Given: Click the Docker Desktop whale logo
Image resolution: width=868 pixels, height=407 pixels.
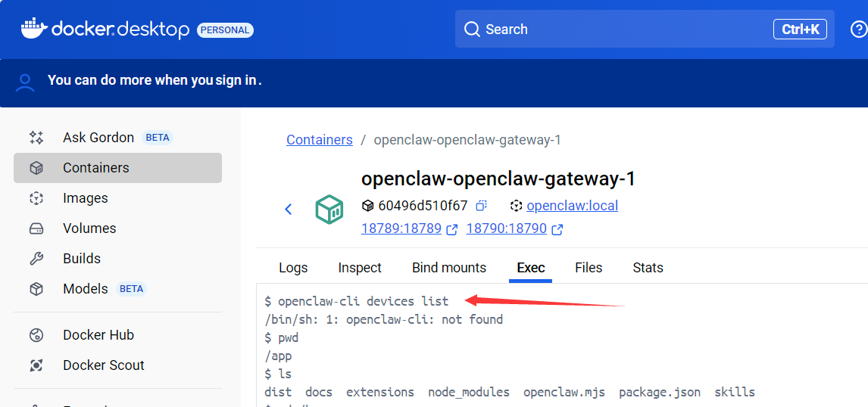Looking at the screenshot, I should [34, 30].
